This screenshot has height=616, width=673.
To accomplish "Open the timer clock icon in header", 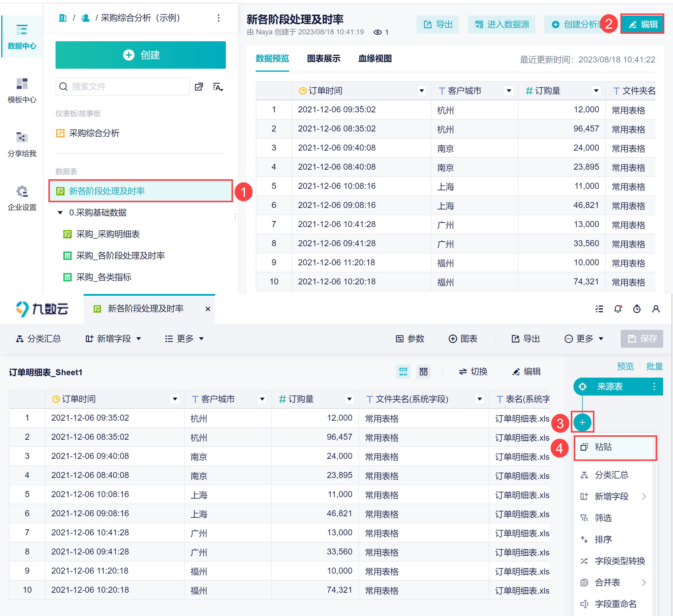I will tap(637, 309).
